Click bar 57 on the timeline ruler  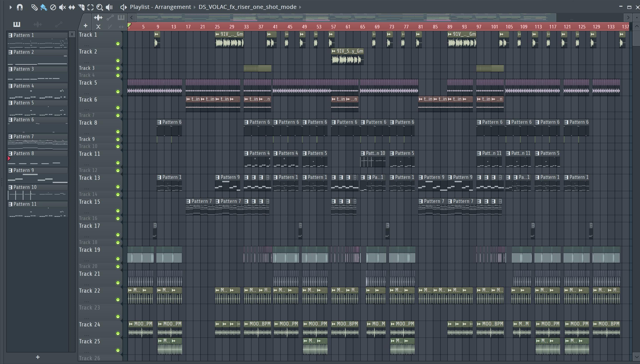[x=334, y=27]
